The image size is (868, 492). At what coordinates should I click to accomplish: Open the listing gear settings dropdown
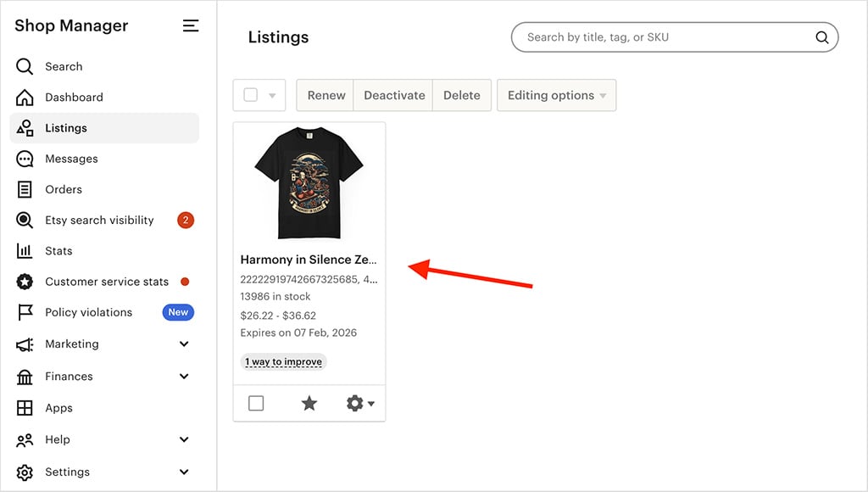coord(360,404)
